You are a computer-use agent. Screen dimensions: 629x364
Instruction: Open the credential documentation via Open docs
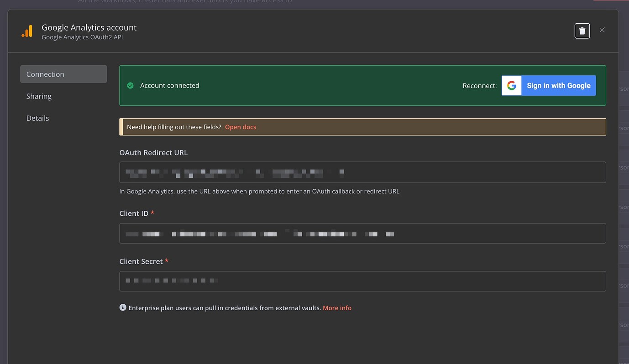(x=241, y=127)
